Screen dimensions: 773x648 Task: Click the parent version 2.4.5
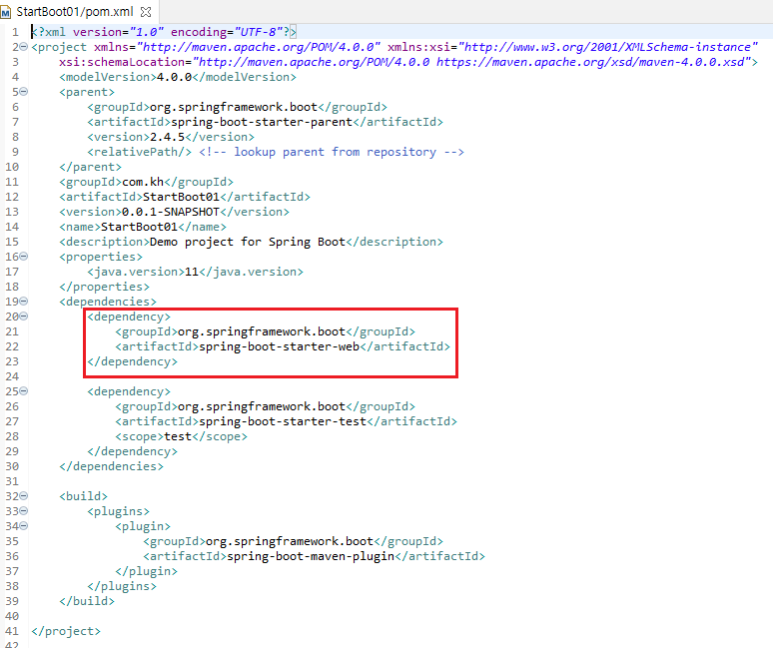coord(167,137)
